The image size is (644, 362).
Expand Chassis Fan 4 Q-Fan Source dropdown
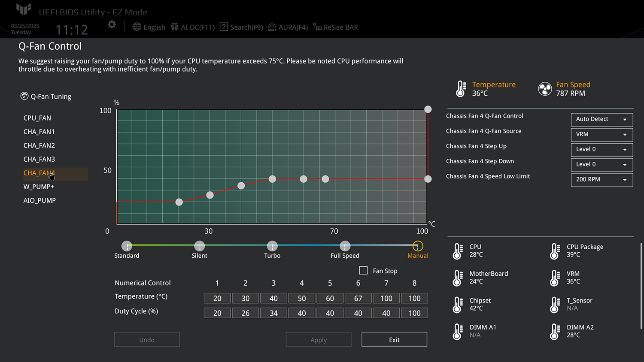tap(601, 134)
